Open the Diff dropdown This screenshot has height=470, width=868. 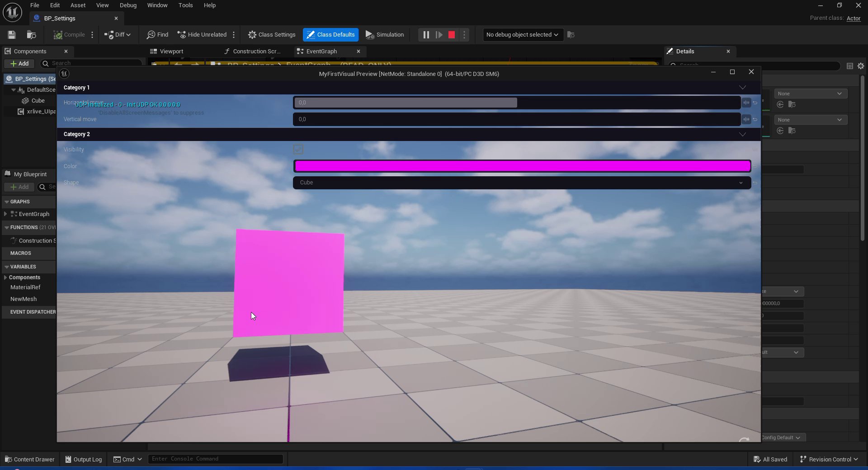pyautogui.click(x=117, y=35)
